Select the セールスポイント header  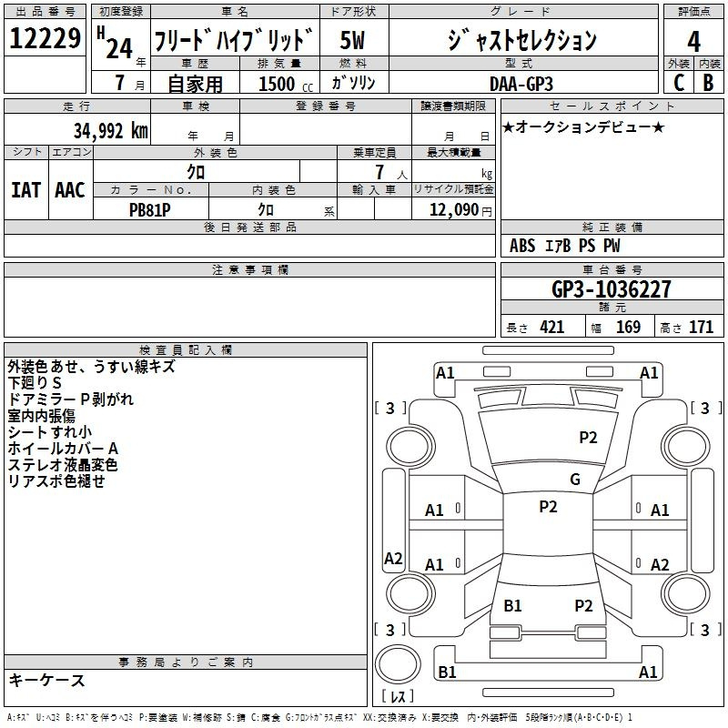pyautogui.click(x=612, y=106)
